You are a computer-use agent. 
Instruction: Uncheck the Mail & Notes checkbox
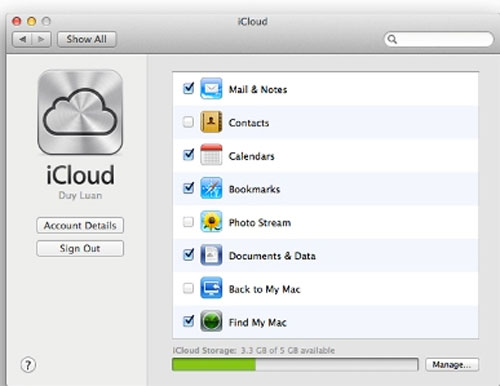click(x=188, y=88)
